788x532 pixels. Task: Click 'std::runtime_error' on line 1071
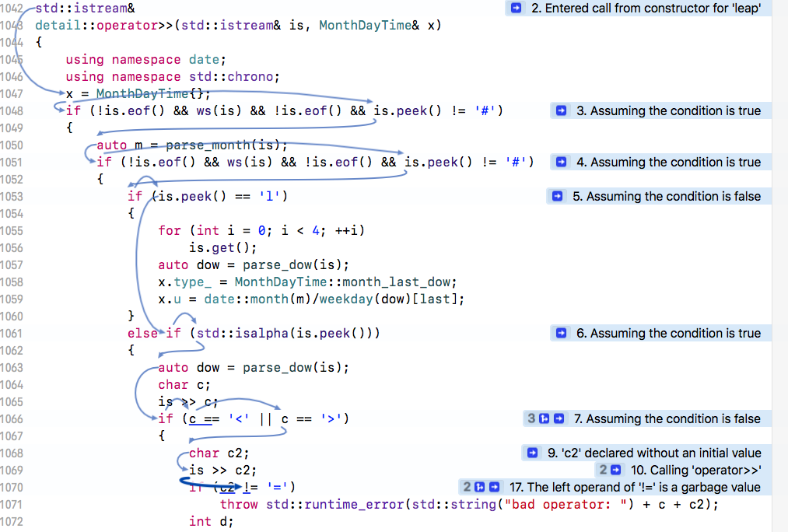coord(335,504)
